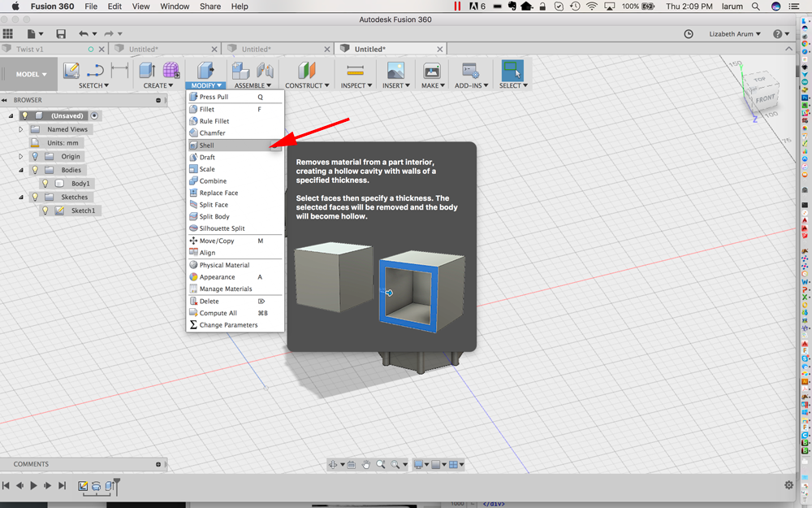Hide Sketch1 using its lightbulb

tap(45, 211)
